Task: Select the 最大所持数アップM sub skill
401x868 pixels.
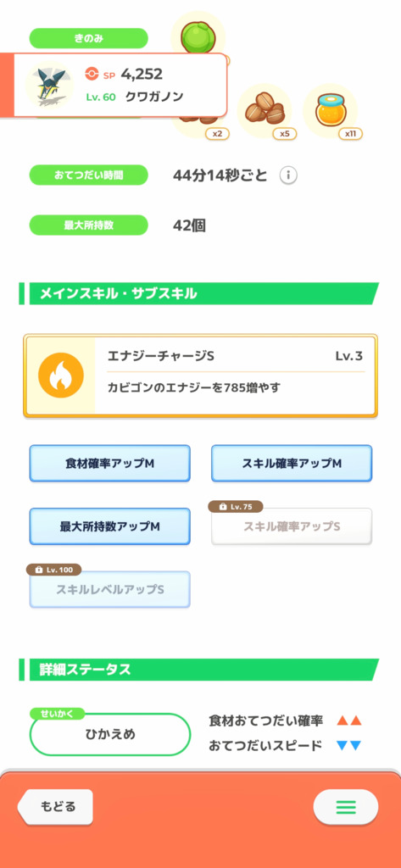Action: point(109,526)
